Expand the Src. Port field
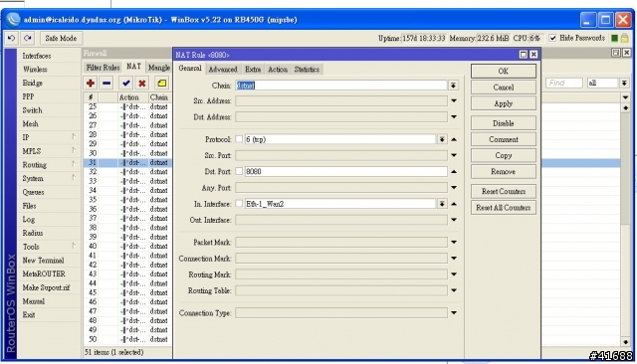 click(454, 155)
